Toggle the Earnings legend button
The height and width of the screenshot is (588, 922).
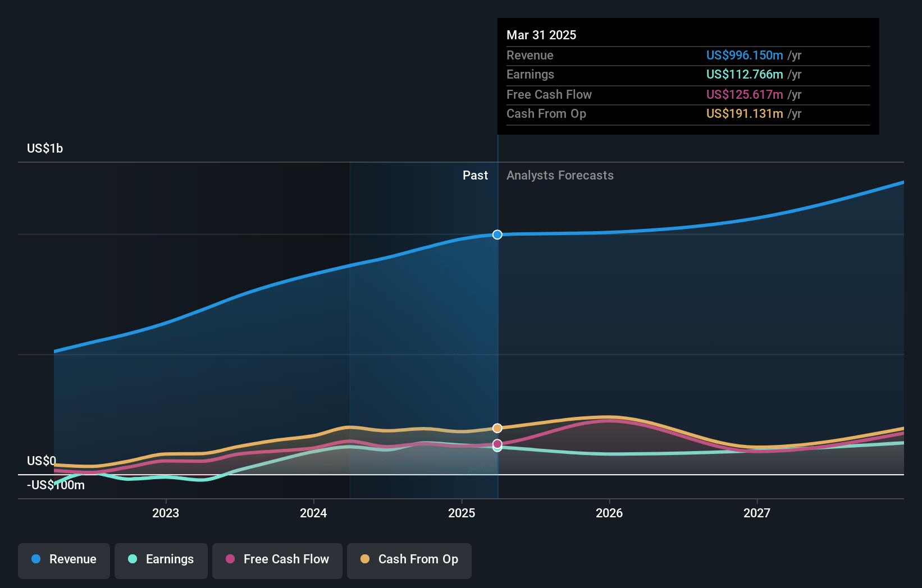161,561
